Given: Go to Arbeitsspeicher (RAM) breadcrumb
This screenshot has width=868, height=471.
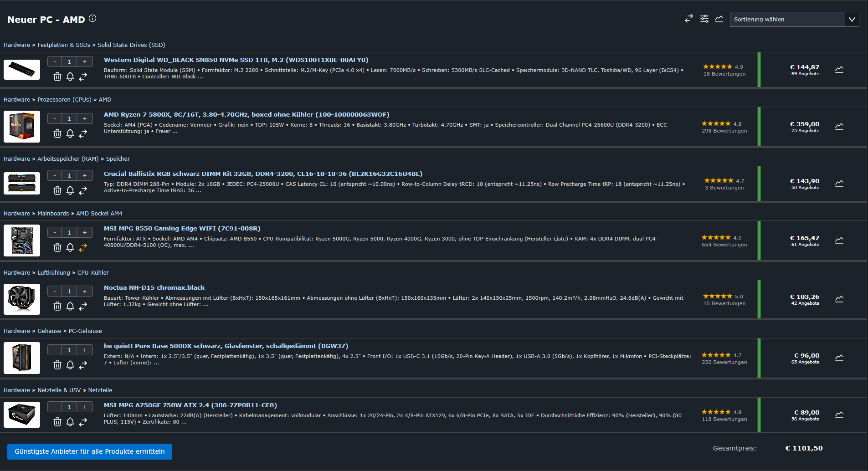Looking at the screenshot, I should click(x=68, y=159).
